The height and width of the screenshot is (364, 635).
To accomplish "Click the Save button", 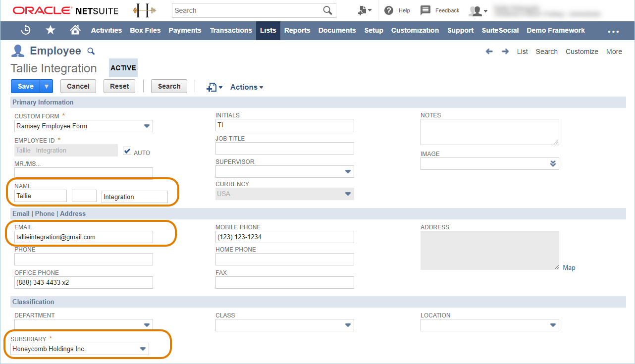I will (26, 86).
